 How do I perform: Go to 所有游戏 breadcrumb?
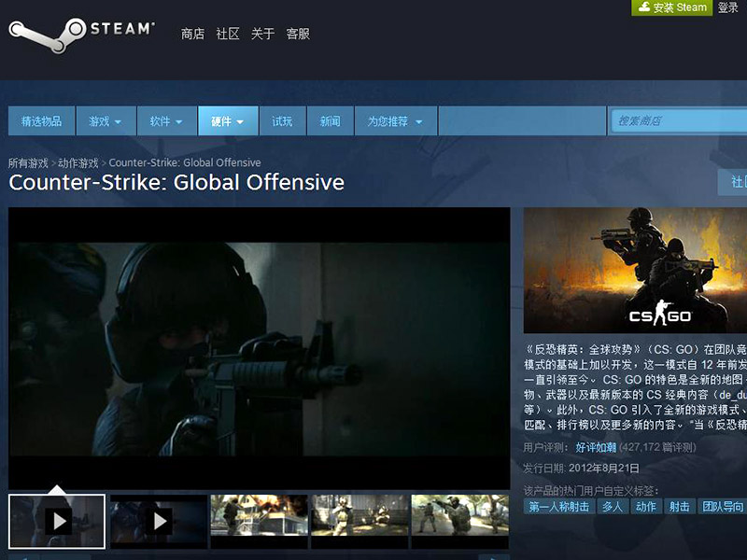[28, 162]
